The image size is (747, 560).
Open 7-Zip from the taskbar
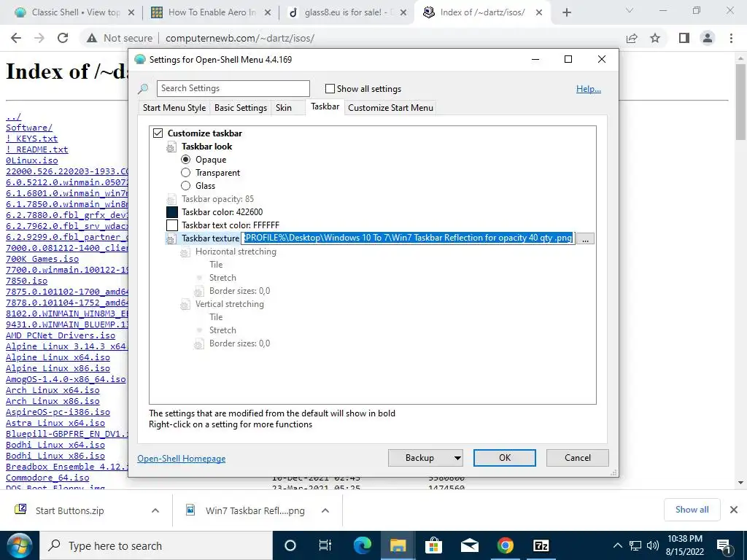coord(541,545)
